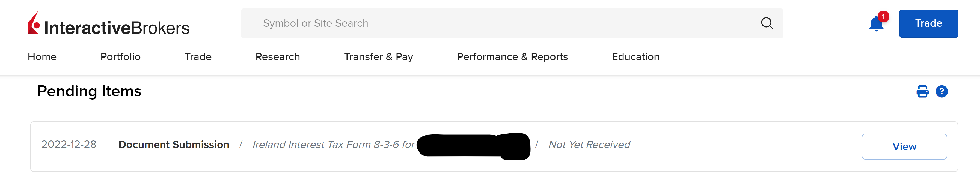Image resolution: width=980 pixels, height=180 pixels.
Task: Click the Ireland Interest Tax Form text
Action: [334, 145]
